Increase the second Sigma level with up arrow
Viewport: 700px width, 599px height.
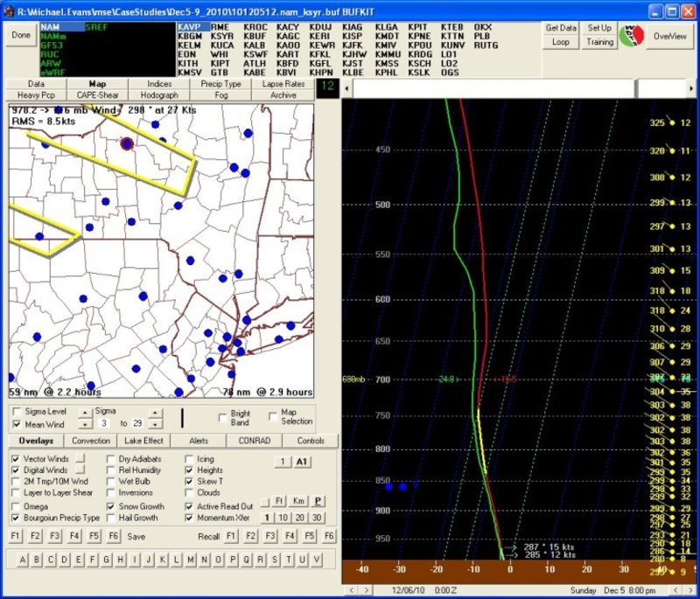pyautogui.click(x=155, y=413)
